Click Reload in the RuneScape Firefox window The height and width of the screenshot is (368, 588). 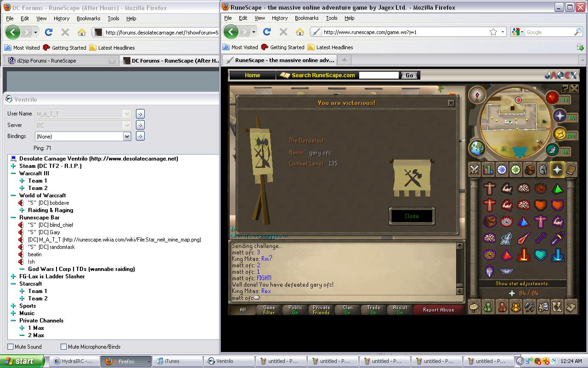click(266, 32)
